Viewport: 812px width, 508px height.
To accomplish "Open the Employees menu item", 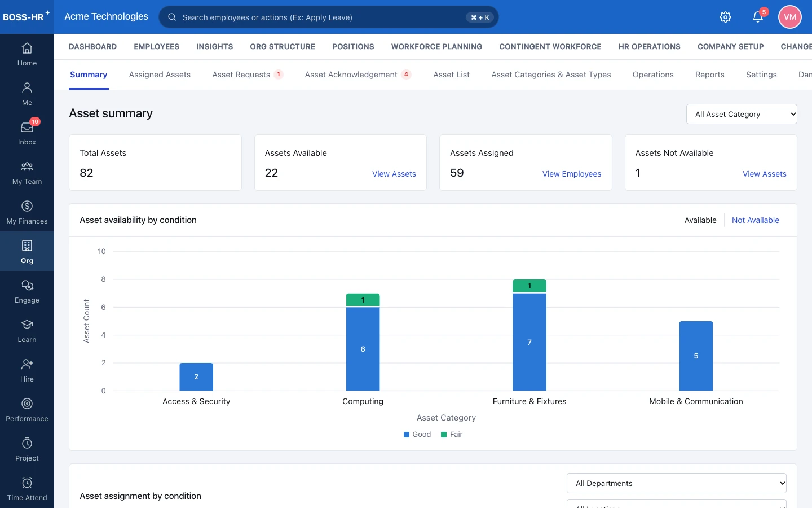I will tap(157, 47).
